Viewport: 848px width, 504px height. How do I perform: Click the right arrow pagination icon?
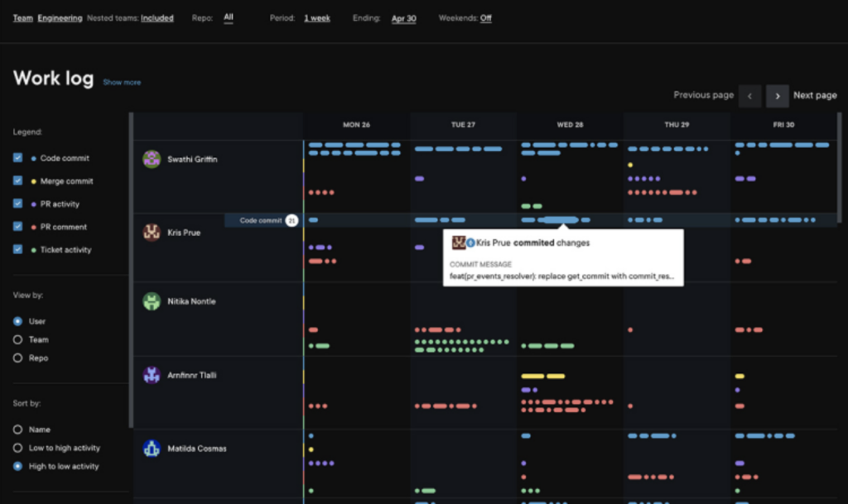point(777,96)
